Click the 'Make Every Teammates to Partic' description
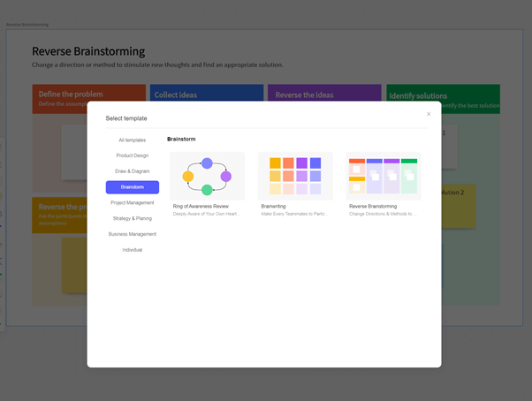This screenshot has height=401, width=532. click(294, 214)
